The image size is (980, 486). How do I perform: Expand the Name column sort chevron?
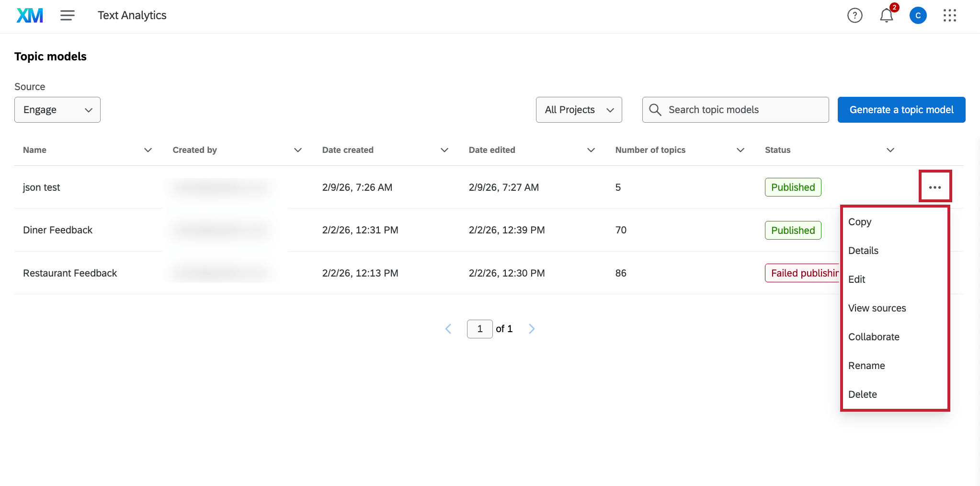coord(148,150)
